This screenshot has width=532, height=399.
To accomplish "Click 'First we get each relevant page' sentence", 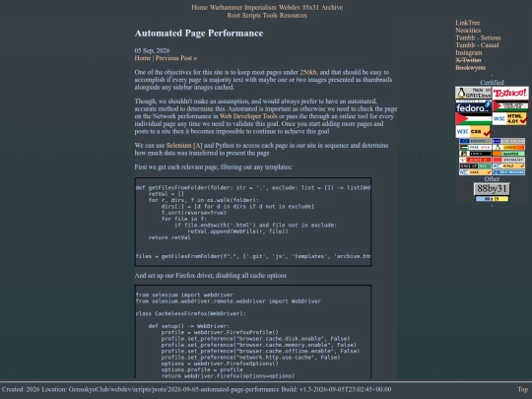I will coord(213,167).
